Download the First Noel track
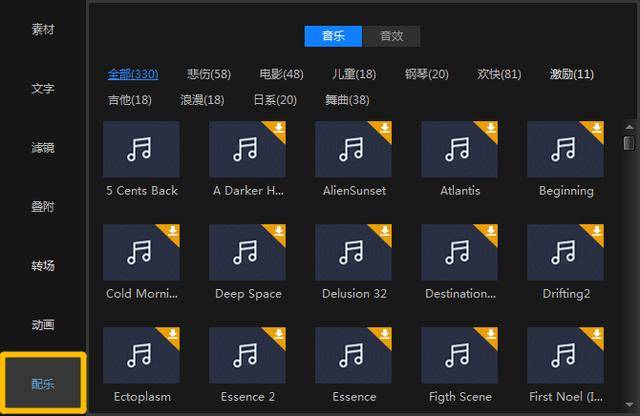This screenshot has width=640, height=416. [x=596, y=334]
